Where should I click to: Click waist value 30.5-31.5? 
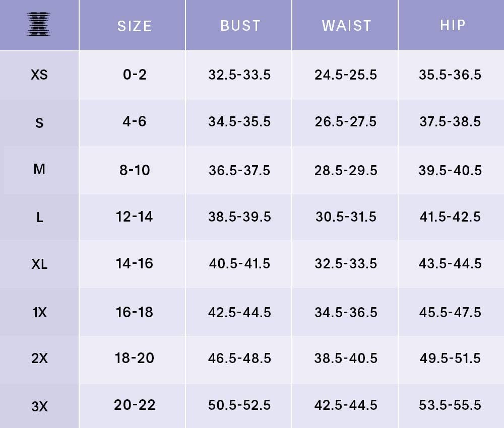(346, 217)
